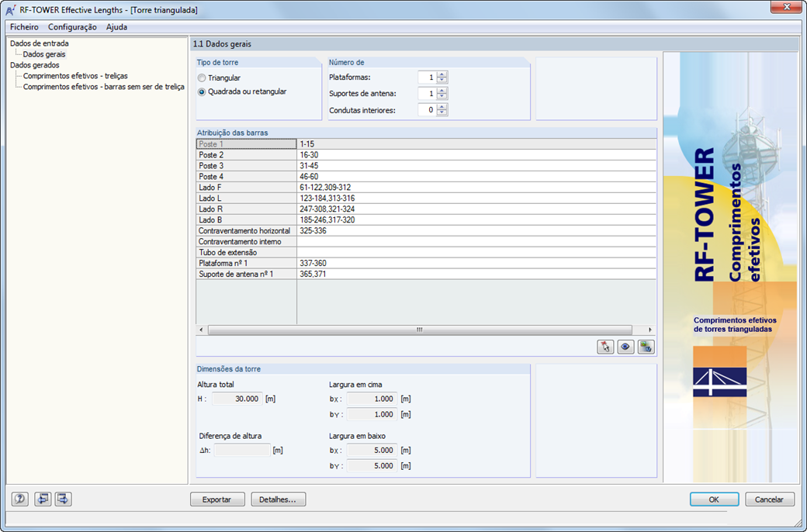Screen dimensions: 807x532
Task: Open the Ficheiro menu
Action: tap(24, 26)
